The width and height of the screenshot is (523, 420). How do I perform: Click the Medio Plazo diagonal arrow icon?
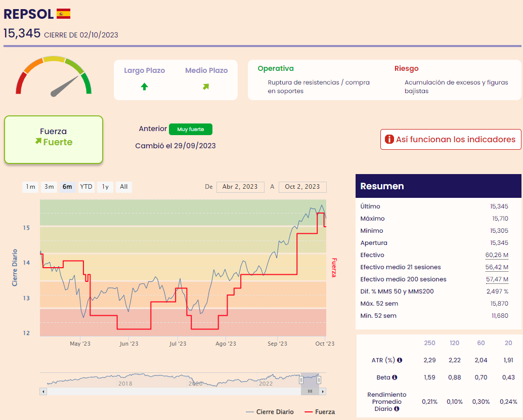206,87
